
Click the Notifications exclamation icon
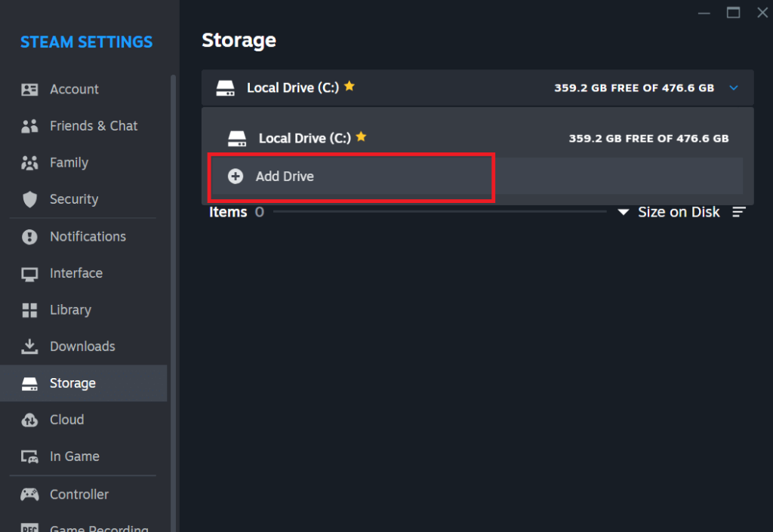click(29, 236)
